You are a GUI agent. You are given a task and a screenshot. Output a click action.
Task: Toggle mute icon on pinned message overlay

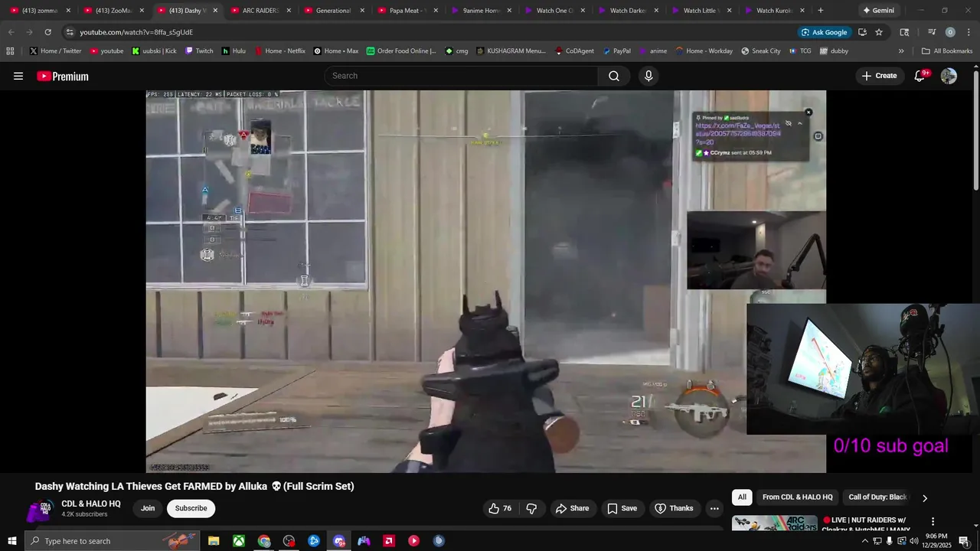[x=788, y=123]
